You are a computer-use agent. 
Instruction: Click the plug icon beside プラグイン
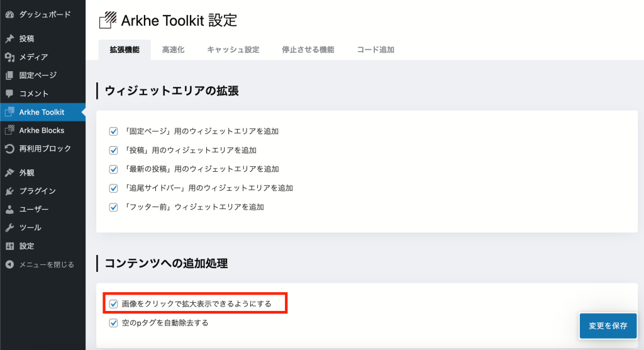(x=9, y=191)
